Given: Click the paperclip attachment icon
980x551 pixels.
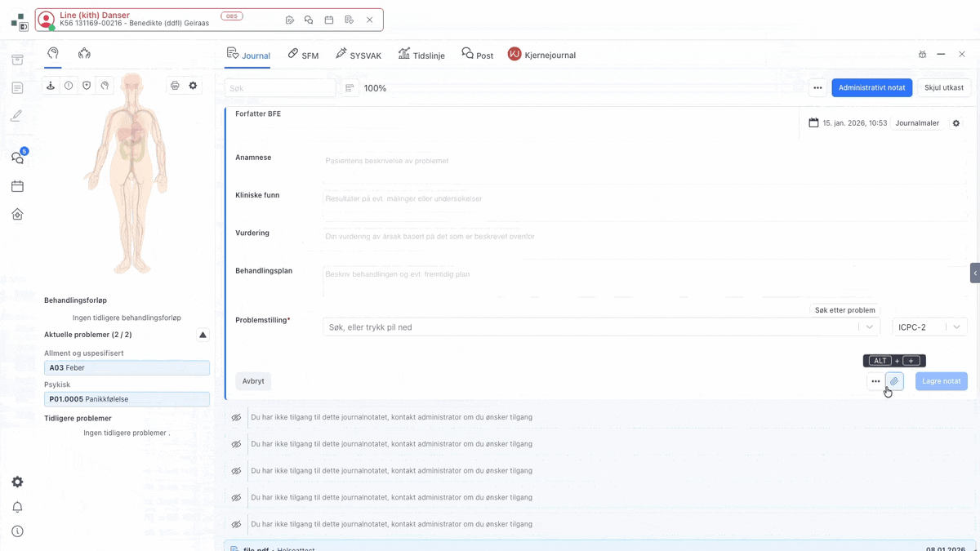Looking at the screenshot, I should (x=894, y=381).
